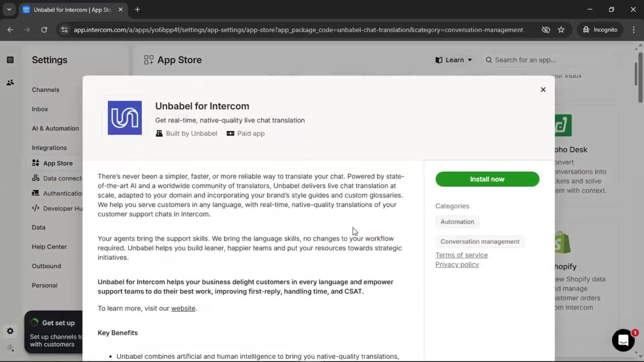Select the Automation category tag
Screen dimensions: 644x362
click(457, 222)
